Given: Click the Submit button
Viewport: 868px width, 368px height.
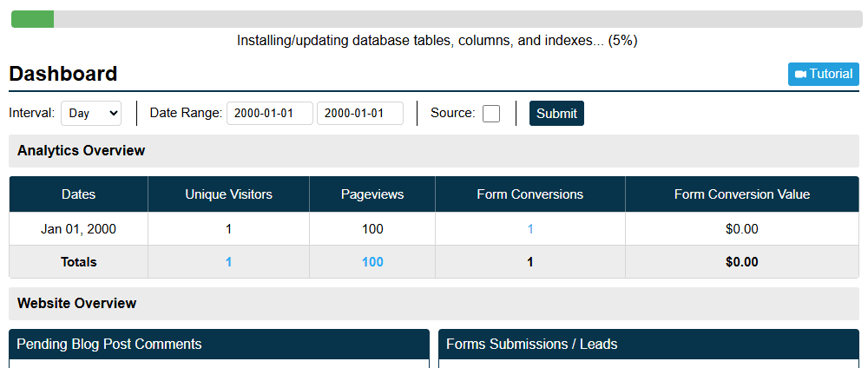Looking at the screenshot, I should pos(556,114).
